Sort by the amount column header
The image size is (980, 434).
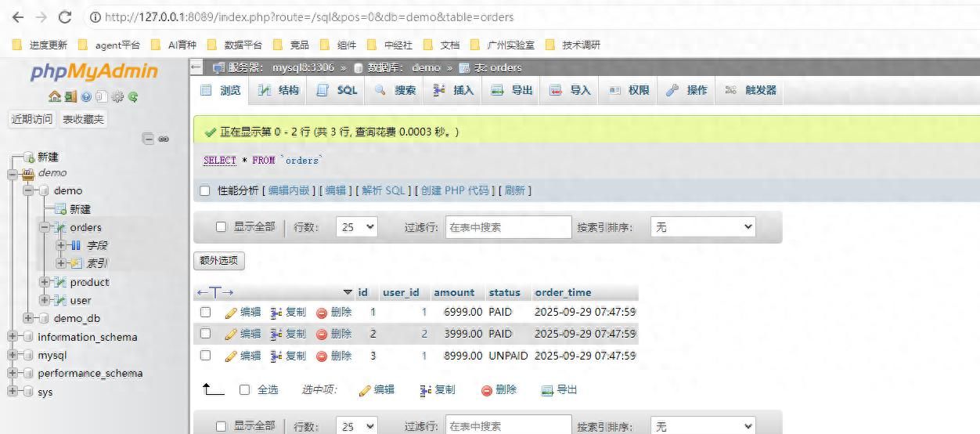(x=454, y=292)
